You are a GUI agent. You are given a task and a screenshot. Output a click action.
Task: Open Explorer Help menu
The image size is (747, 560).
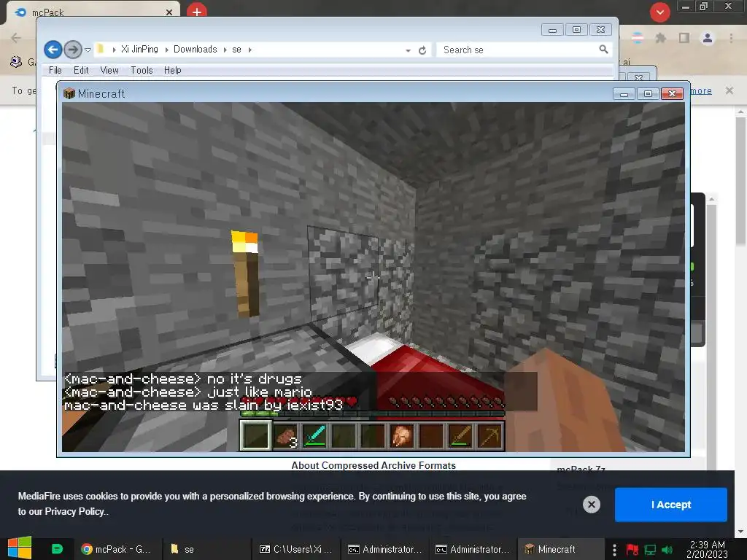(172, 71)
